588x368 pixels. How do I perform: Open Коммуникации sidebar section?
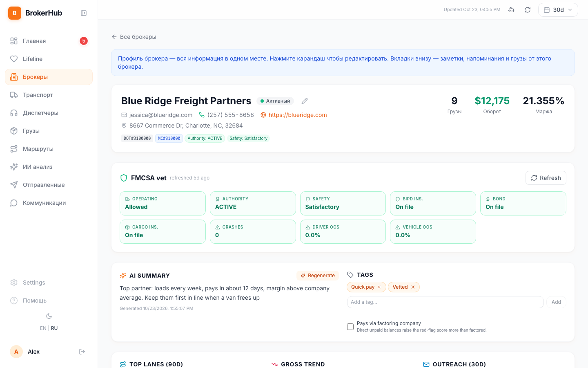pos(49,203)
